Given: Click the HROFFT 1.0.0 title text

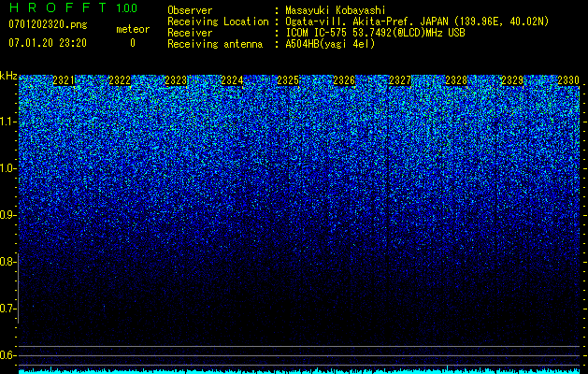Looking at the screenshot, I should (73, 7).
